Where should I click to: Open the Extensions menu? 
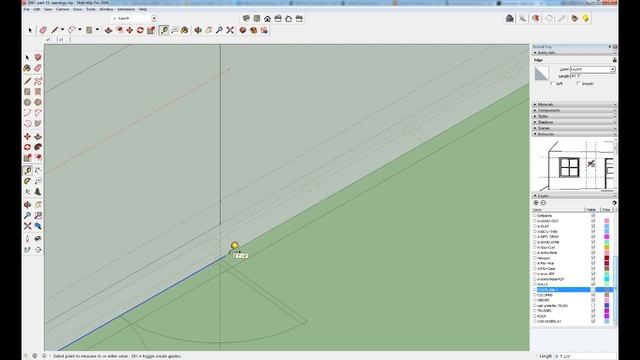(x=126, y=9)
